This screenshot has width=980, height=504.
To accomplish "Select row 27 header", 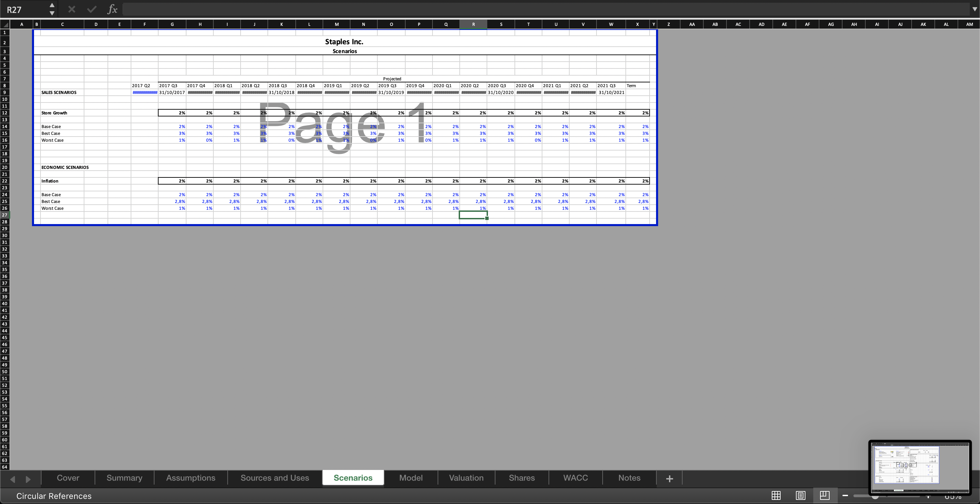I will coord(4,215).
